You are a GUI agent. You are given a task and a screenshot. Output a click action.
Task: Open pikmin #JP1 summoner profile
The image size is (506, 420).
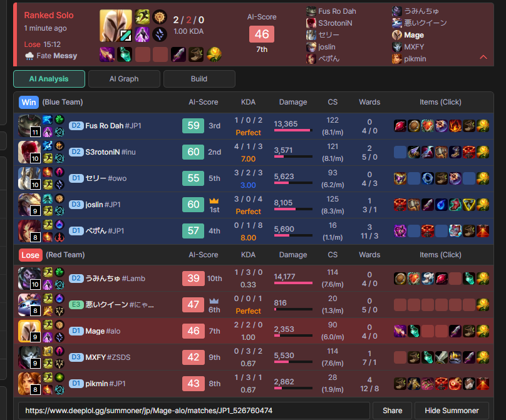(105, 384)
